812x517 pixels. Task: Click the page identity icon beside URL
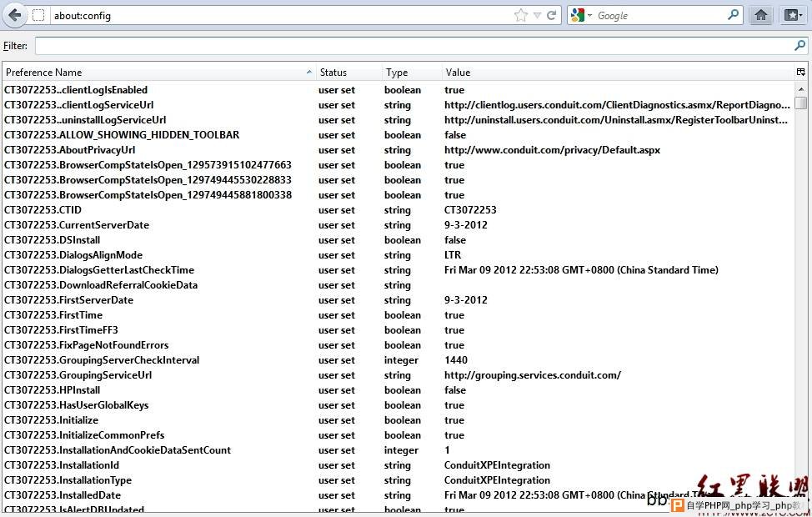click(38, 15)
